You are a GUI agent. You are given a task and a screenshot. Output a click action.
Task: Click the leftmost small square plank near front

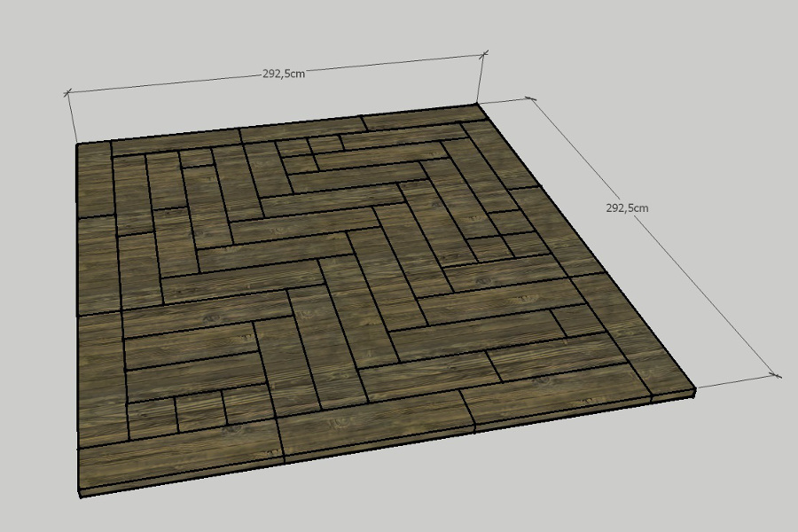[x=153, y=419]
